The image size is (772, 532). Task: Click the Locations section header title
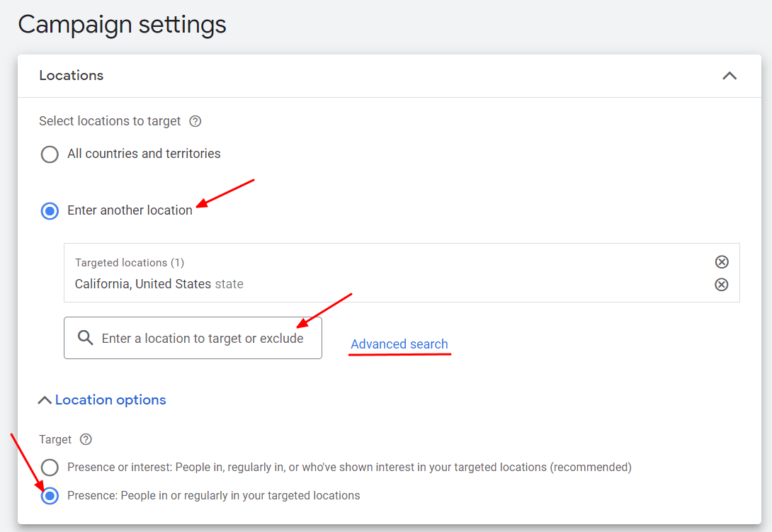click(x=71, y=76)
